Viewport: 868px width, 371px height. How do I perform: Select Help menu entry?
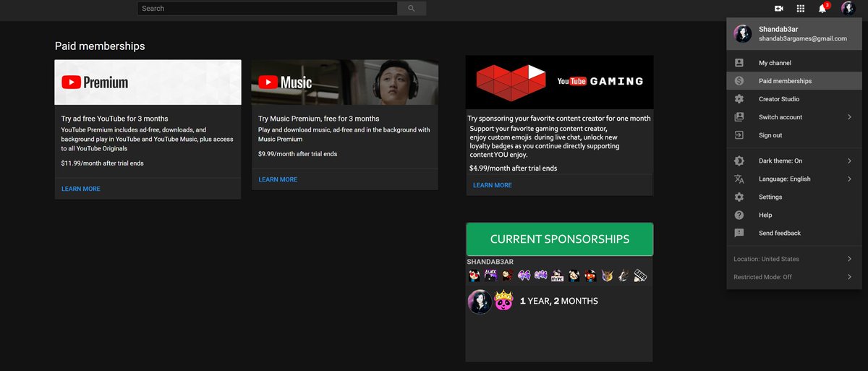coord(794,215)
